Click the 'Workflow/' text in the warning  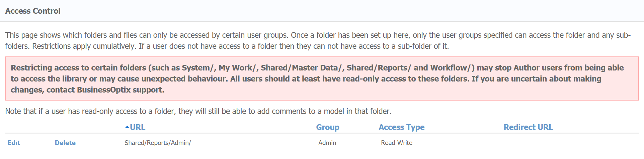[x=451, y=68]
